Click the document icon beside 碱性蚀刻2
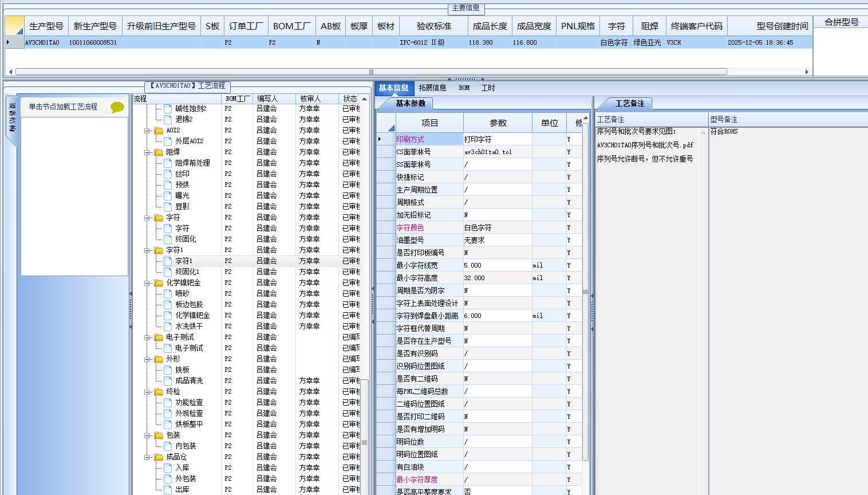The width and height of the screenshot is (868, 495). [x=168, y=108]
